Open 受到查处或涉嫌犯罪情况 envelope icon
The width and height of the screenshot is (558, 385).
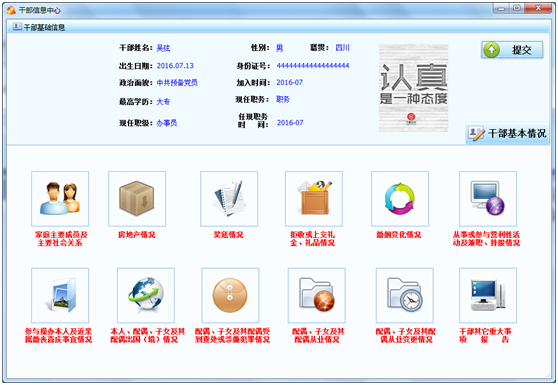(230, 295)
